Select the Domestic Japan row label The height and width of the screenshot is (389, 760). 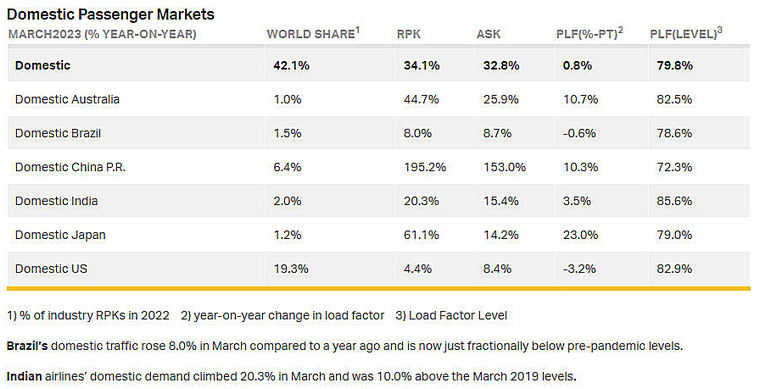pyautogui.click(x=60, y=235)
